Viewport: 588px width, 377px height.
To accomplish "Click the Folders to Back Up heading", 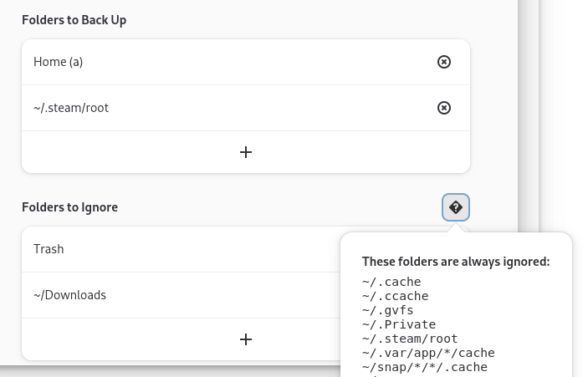I will point(74,19).
